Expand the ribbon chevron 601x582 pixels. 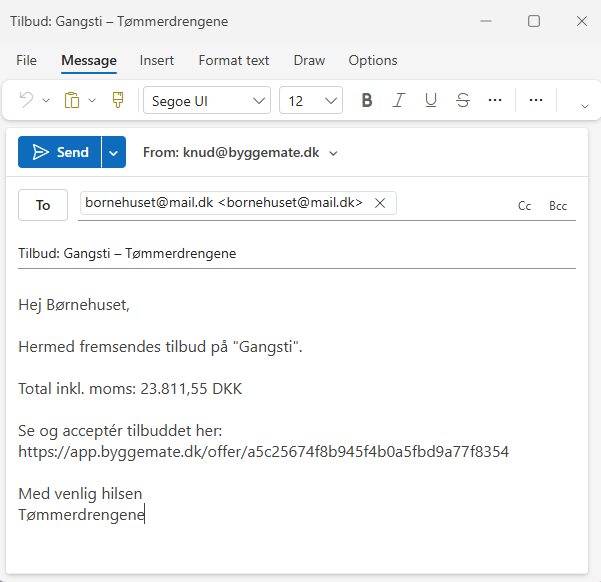pyautogui.click(x=585, y=103)
